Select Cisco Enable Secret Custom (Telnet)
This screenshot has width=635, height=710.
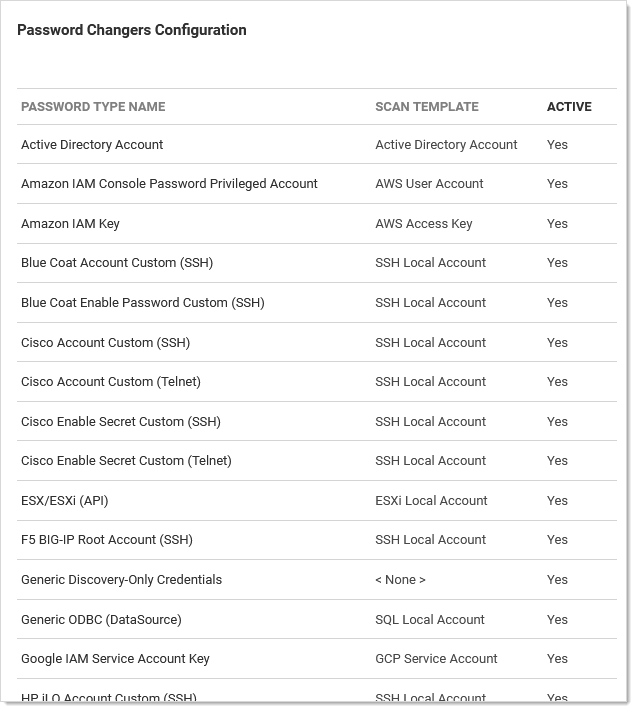[x=126, y=461]
